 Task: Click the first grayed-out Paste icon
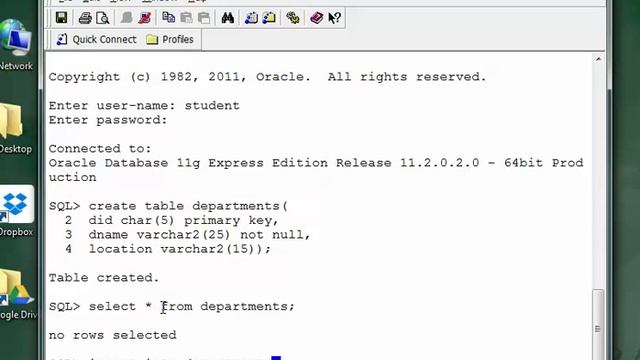click(186, 18)
